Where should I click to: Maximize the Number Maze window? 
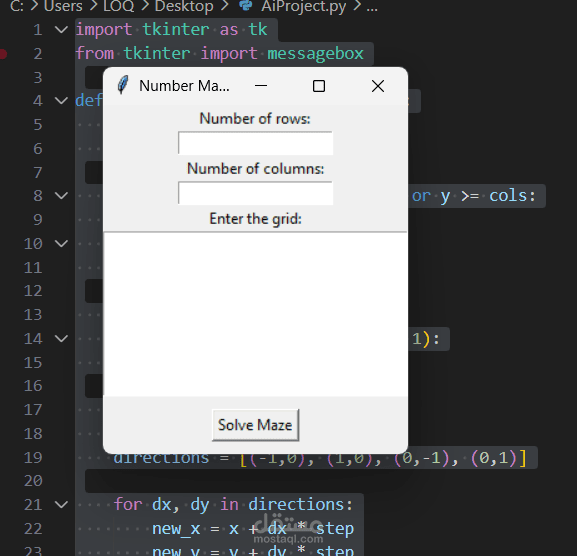tap(319, 86)
